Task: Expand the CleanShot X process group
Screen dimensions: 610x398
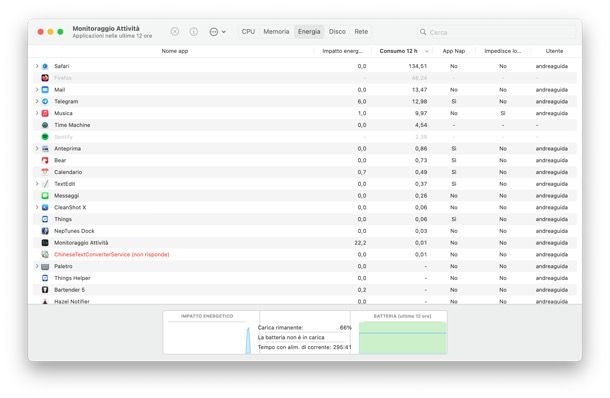Action: click(37, 207)
